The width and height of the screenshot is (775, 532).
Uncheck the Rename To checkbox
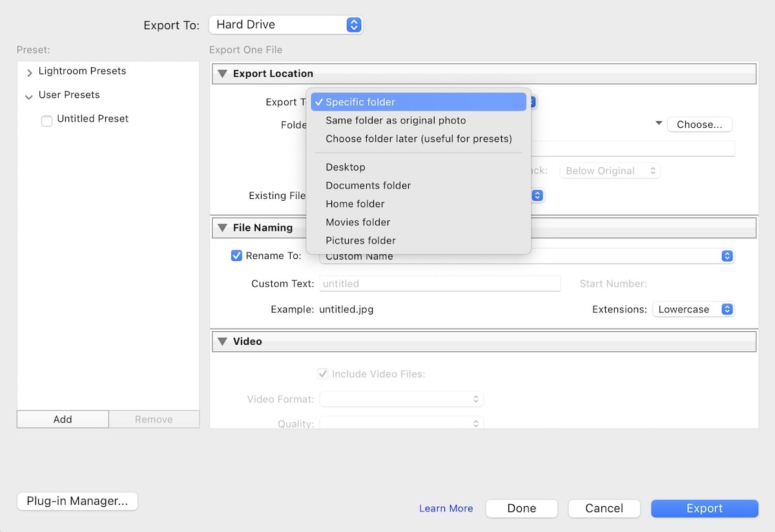(x=236, y=256)
